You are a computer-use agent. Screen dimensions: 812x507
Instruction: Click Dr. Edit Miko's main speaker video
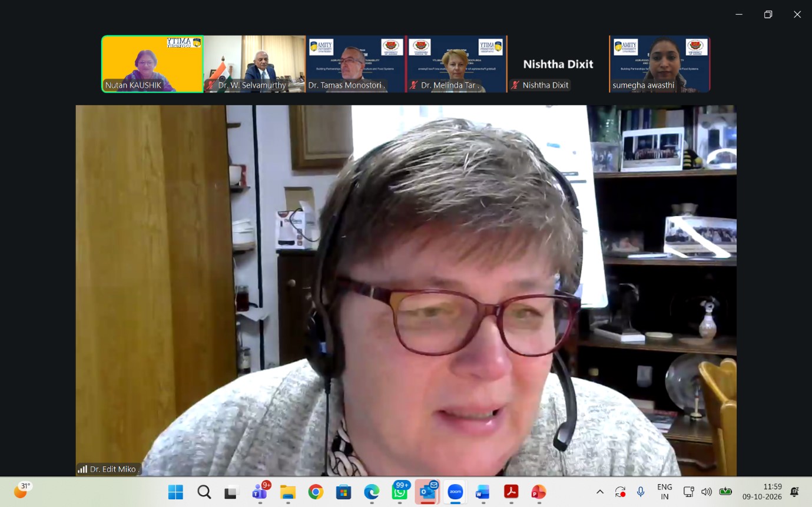click(406, 290)
